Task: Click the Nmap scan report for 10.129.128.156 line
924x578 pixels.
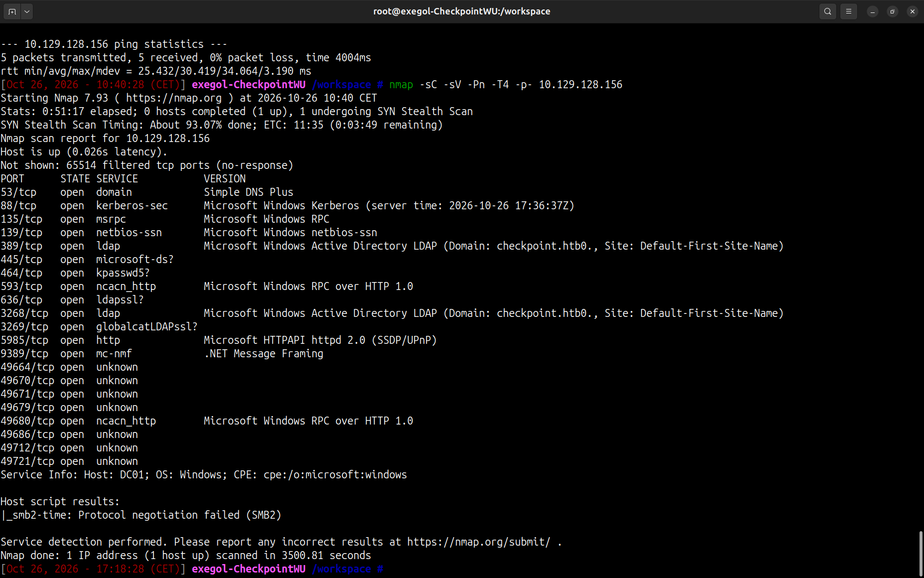Action: pos(105,139)
